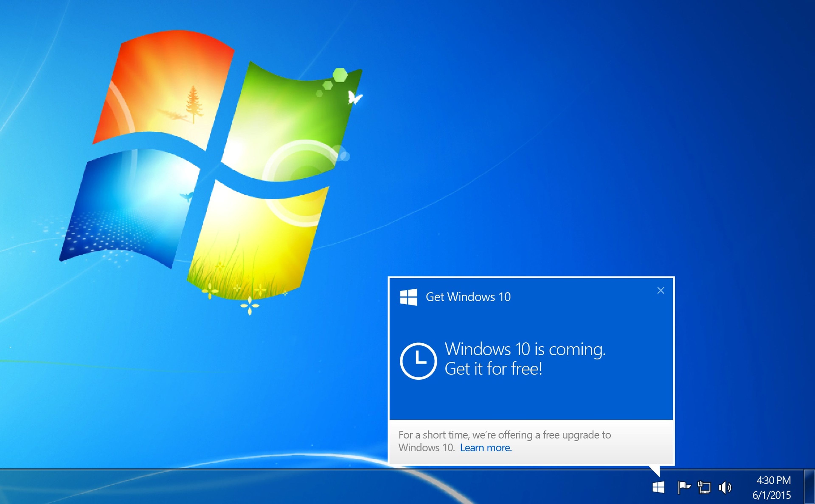The width and height of the screenshot is (815, 504).
Task: Click the date 6/1/2015 in the tray
Action: click(772, 495)
